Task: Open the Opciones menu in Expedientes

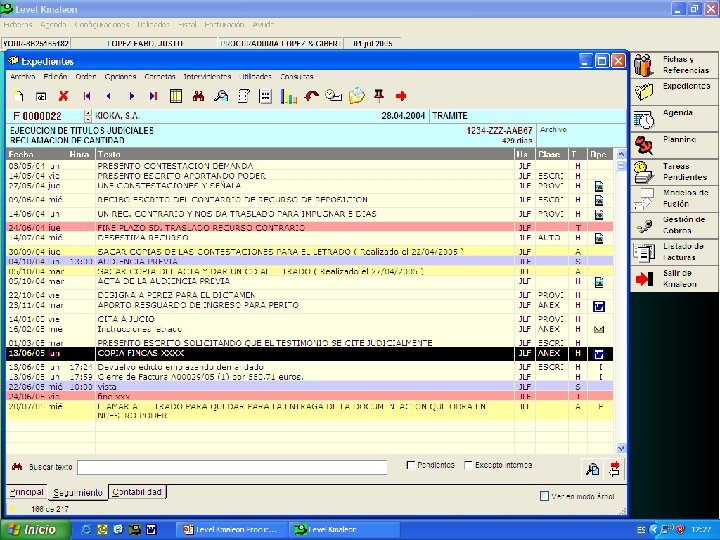Action: pyautogui.click(x=120, y=76)
